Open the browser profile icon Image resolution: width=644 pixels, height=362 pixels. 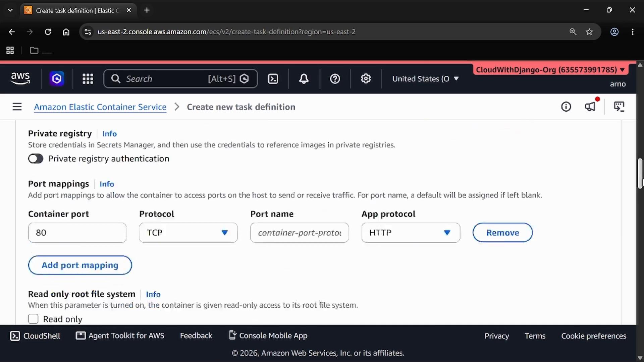point(614,32)
